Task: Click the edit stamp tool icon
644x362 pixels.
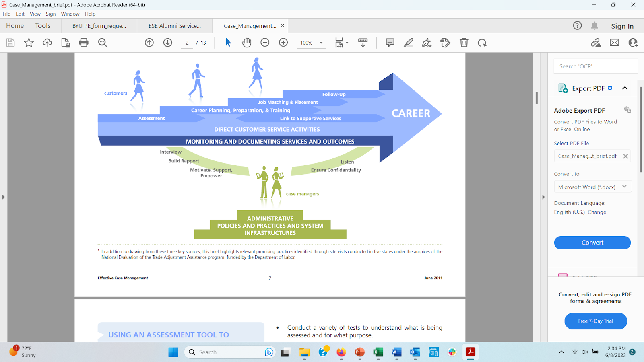Action: pos(445,43)
